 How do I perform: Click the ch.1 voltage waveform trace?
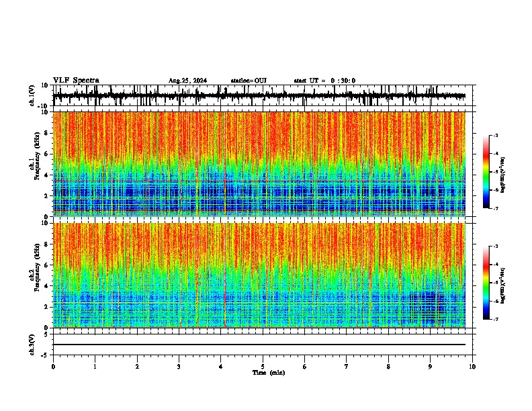259,96
